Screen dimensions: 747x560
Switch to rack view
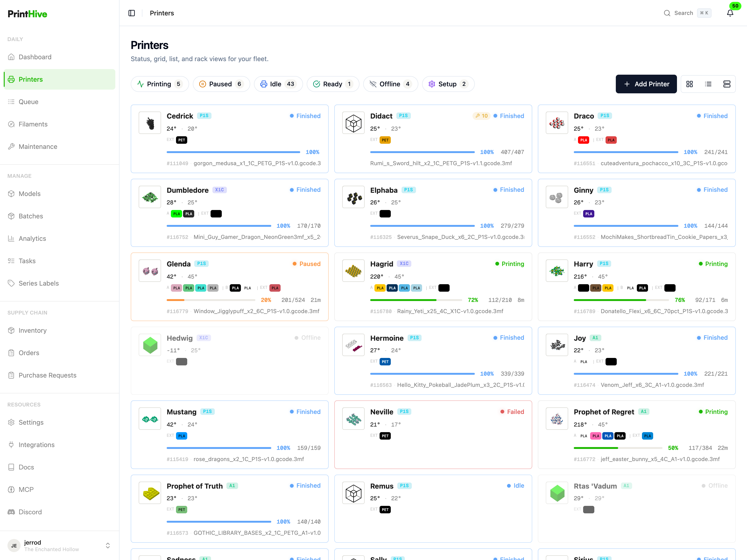727,84
